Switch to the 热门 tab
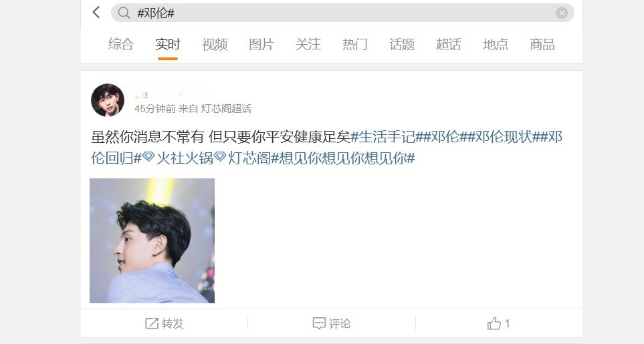 [355, 44]
